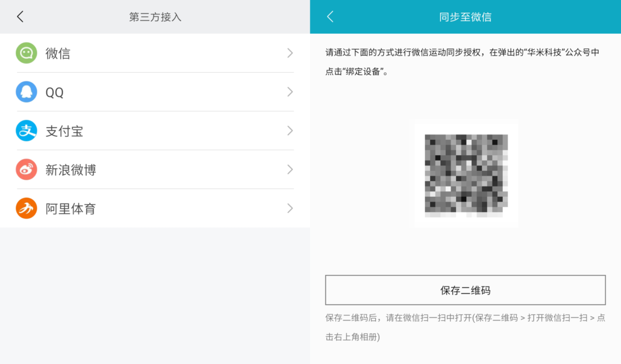621x364 pixels.
Task: Open the 微信 access option
Action: click(155, 53)
